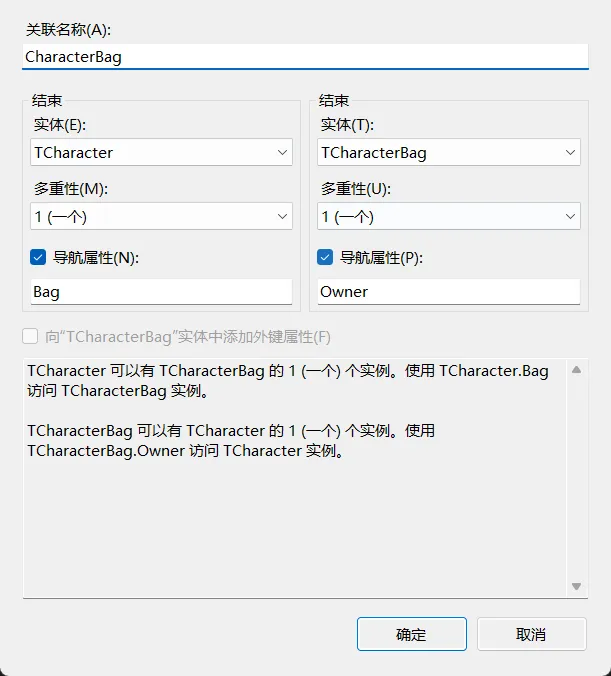
Task: Toggle the 导航属性(P) checkbox
Action: click(x=325, y=257)
